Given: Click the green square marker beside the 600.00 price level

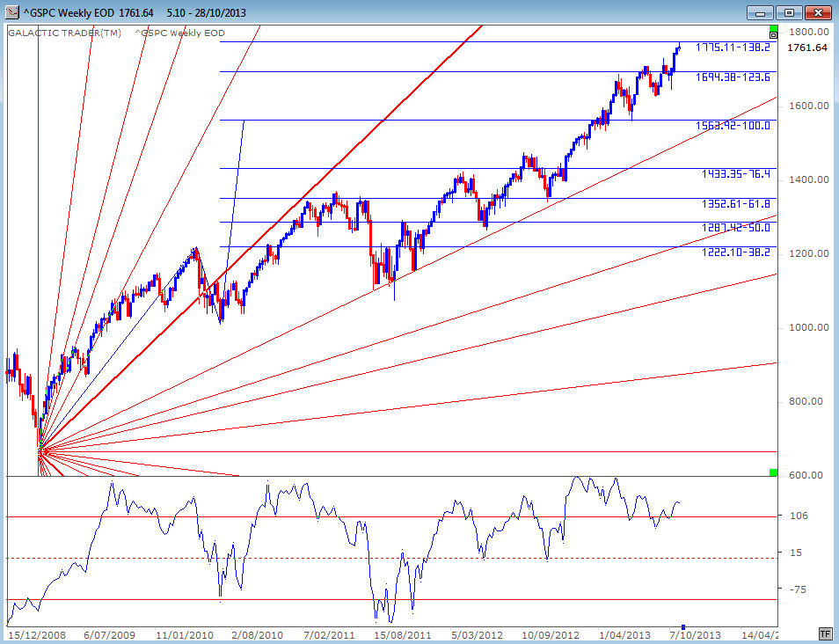Looking at the screenshot, I should coord(773,472).
